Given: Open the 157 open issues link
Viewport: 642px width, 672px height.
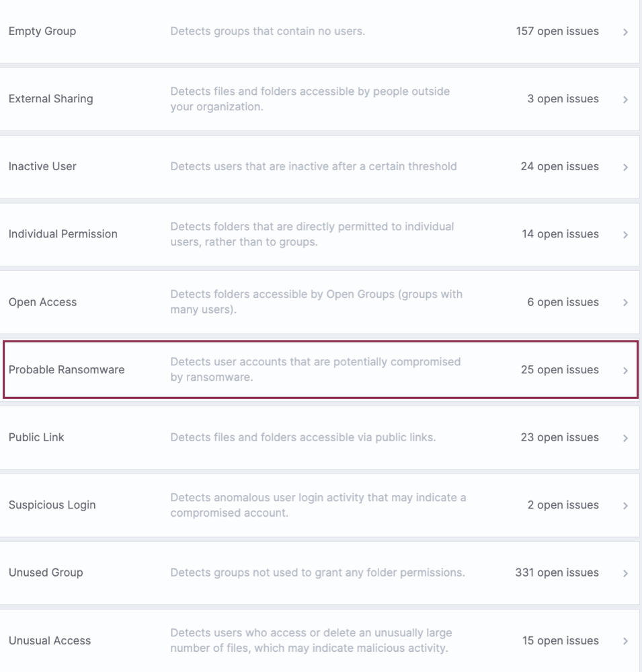Looking at the screenshot, I should [x=557, y=31].
